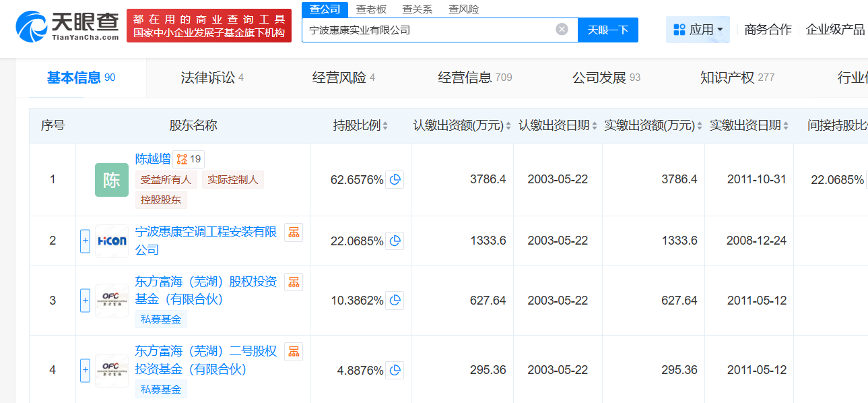The height and width of the screenshot is (403, 868).
Task: Open the 应用 dropdown menu
Action: (698, 30)
